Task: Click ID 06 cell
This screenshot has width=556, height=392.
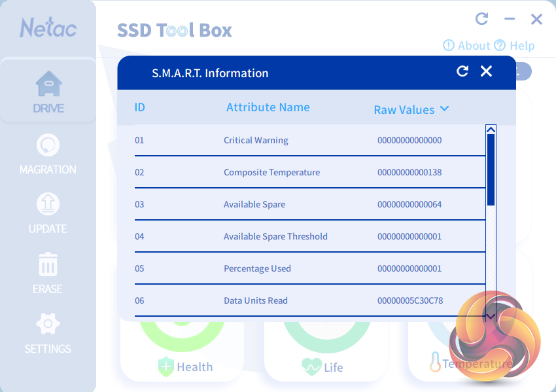Action: pyautogui.click(x=139, y=300)
